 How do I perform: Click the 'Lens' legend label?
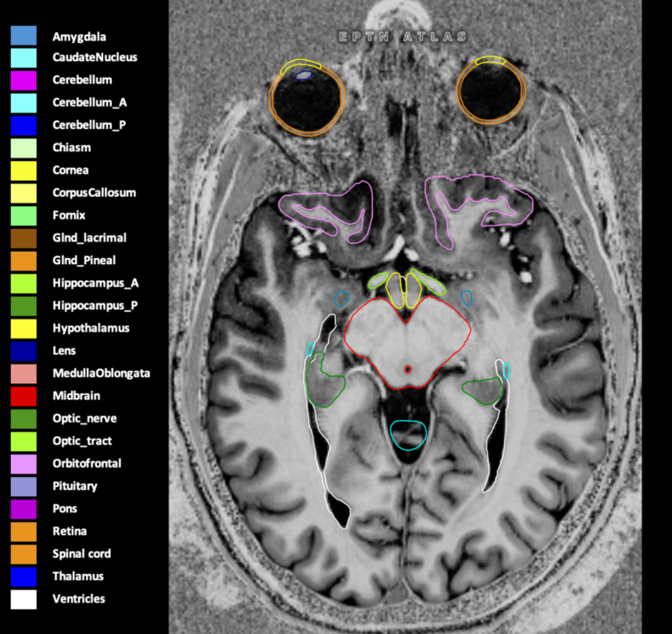64,351
